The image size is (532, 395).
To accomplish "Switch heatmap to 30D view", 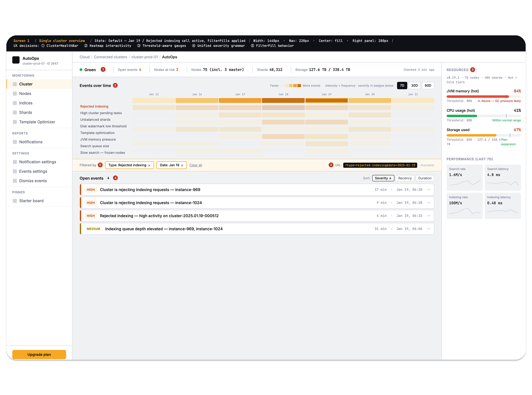I will click(414, 85).
